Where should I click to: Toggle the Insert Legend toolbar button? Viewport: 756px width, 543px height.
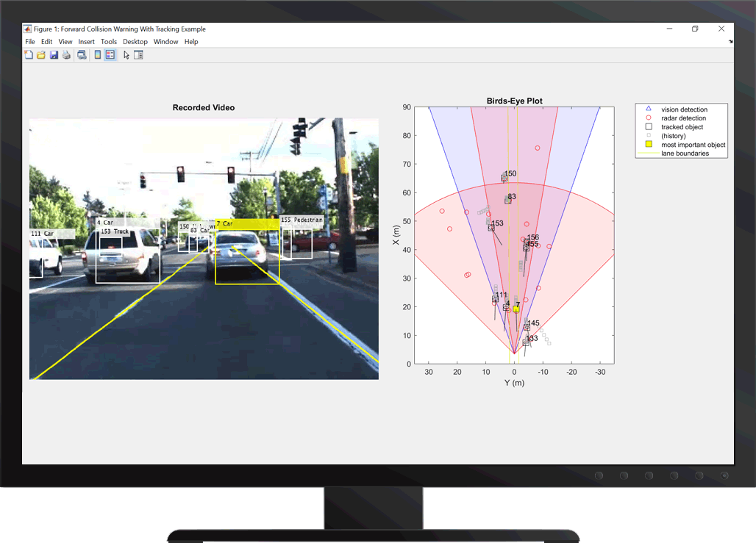click(110, 55)
